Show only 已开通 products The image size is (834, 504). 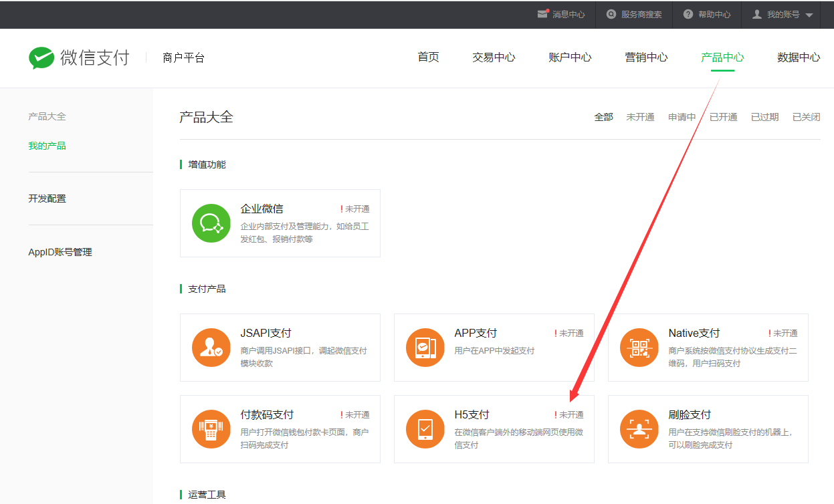click(723, 117)
